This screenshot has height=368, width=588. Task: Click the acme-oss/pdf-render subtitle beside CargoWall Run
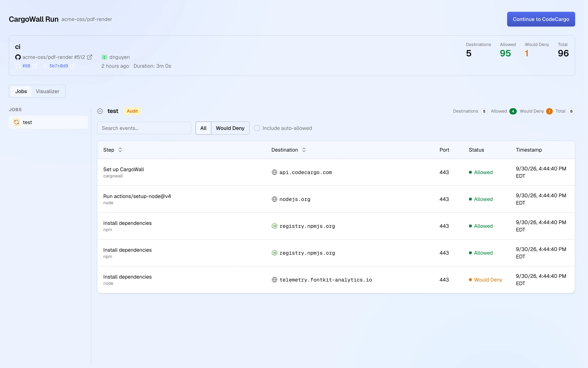pyautogui.click(x=87, y=19)
